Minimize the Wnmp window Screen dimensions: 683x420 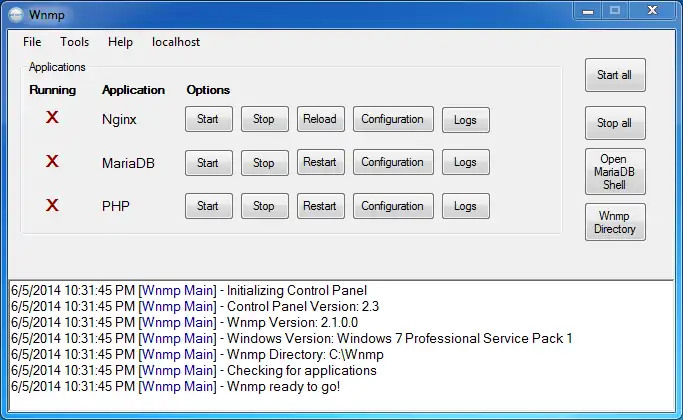point(588,11)
